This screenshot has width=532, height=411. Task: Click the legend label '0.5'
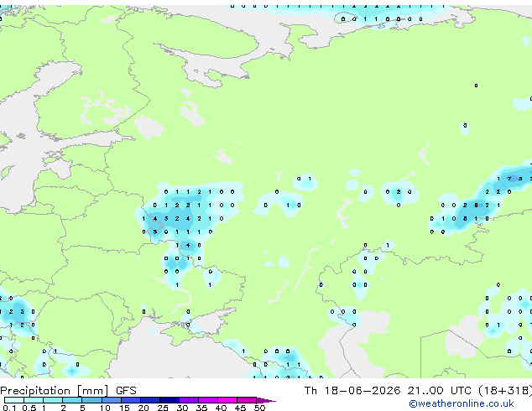click(x=29, y=408)
